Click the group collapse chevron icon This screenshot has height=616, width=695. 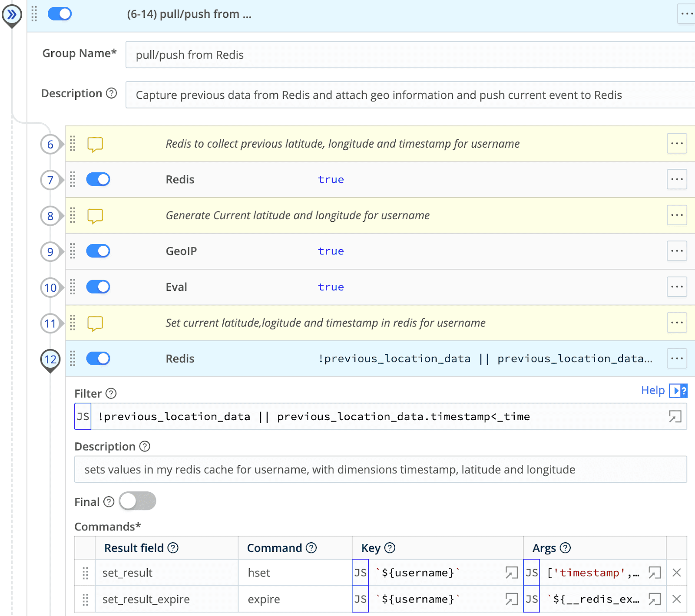(x=12, y=15)
